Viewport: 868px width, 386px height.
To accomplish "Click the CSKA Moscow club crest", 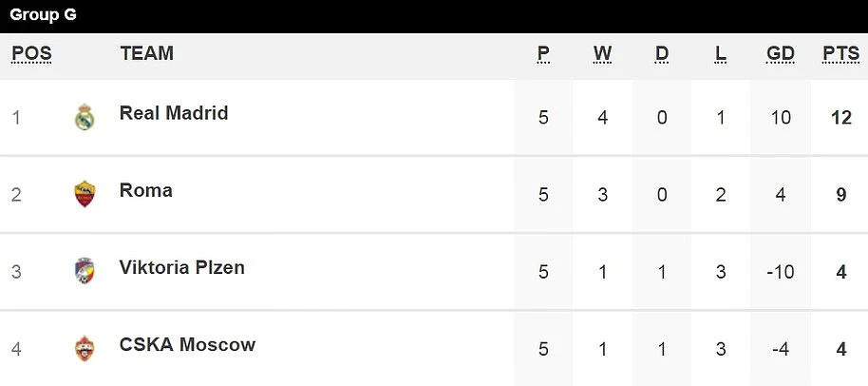I will pos(85,349).
